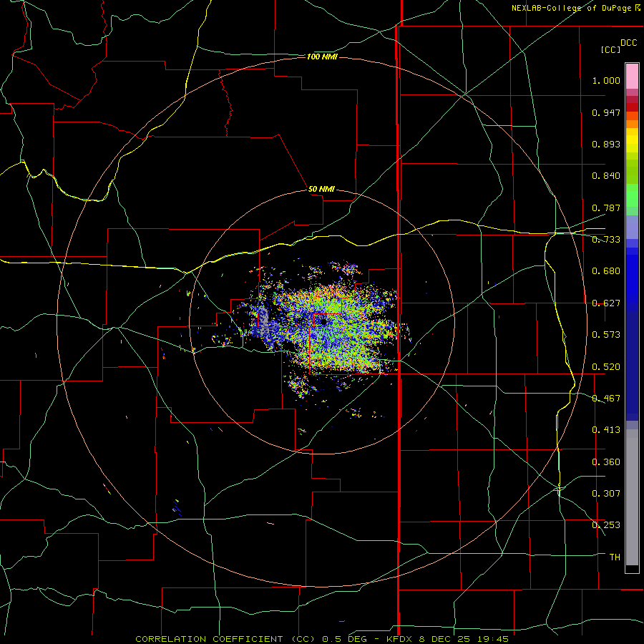Select the 0.893 scale value
The image size is (644, 644).
606,144
